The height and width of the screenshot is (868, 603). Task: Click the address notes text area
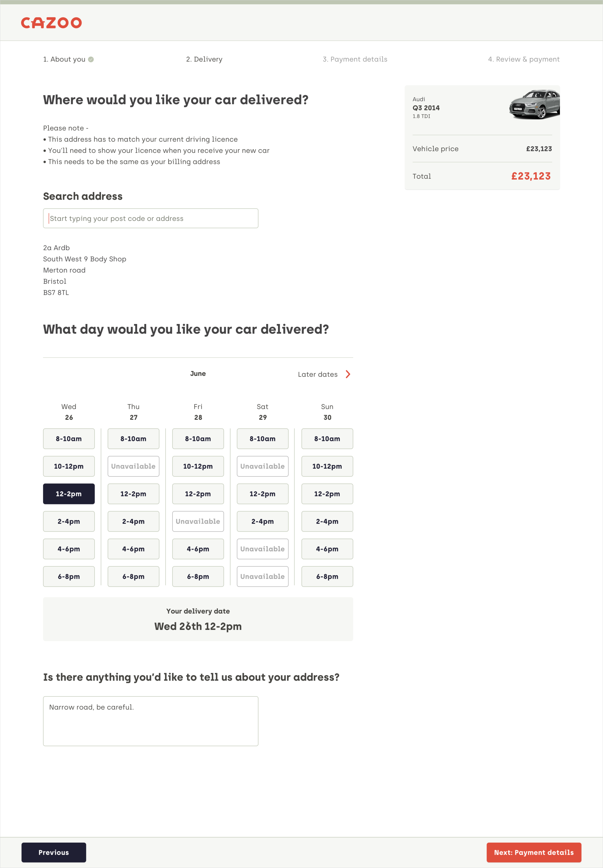[151, 721]
